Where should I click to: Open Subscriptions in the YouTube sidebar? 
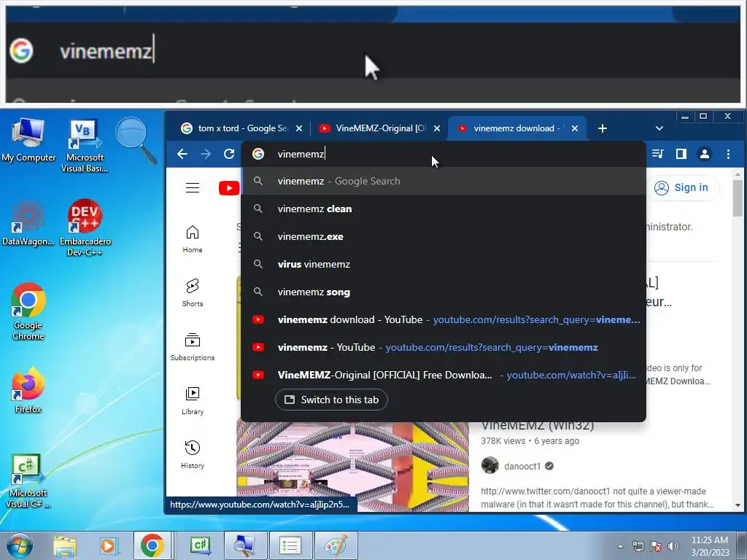(x=193, y=346)
